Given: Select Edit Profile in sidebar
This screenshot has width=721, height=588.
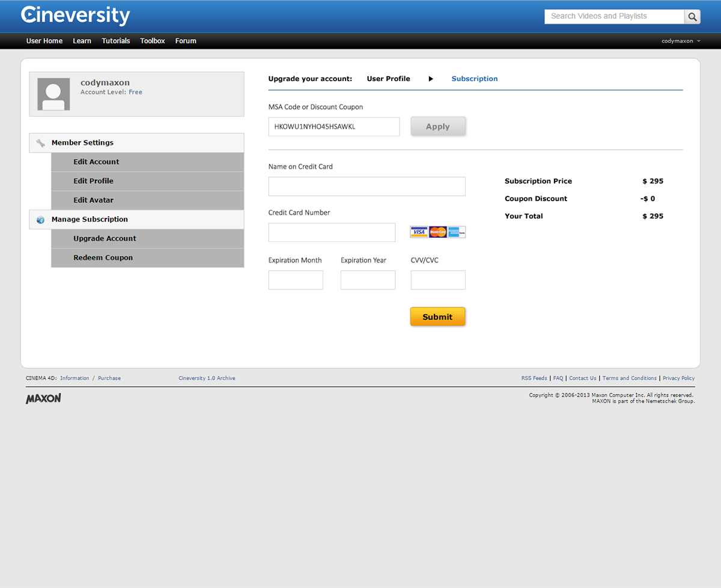Looking at the screenshot, I should tap(148, 181).
